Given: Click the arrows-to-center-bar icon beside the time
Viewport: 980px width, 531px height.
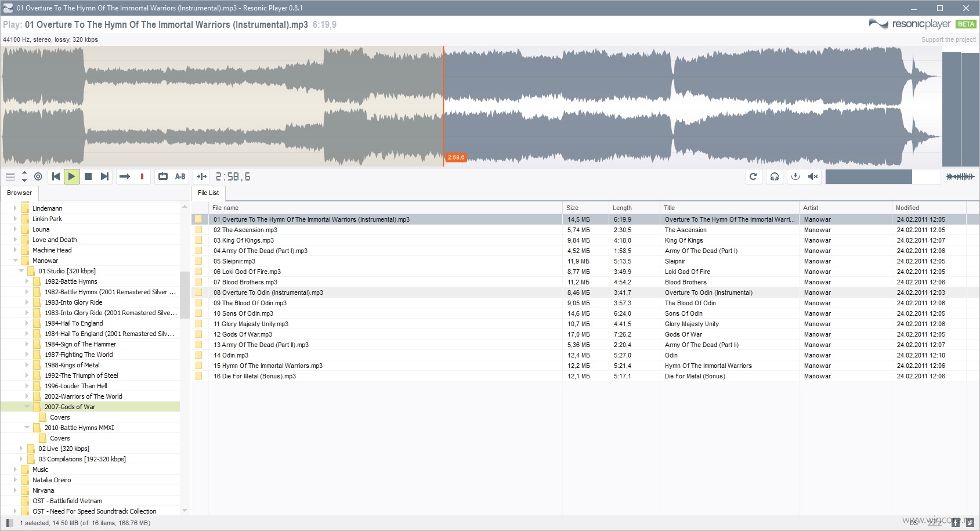Looking at the screenshot, I should 202,176.
